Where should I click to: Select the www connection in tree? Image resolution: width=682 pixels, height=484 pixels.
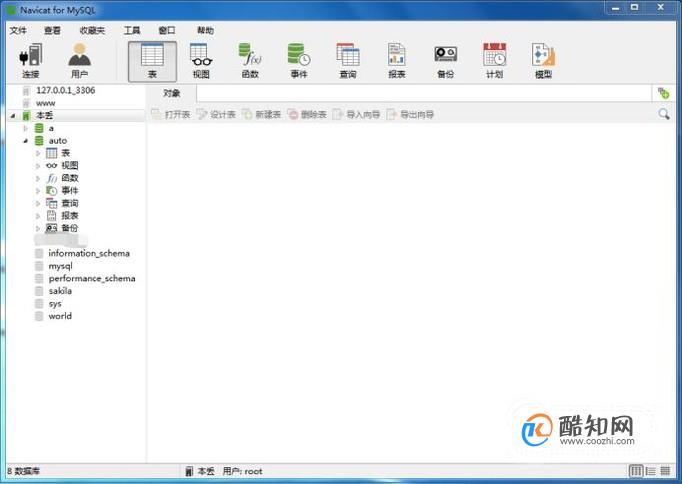46,103
